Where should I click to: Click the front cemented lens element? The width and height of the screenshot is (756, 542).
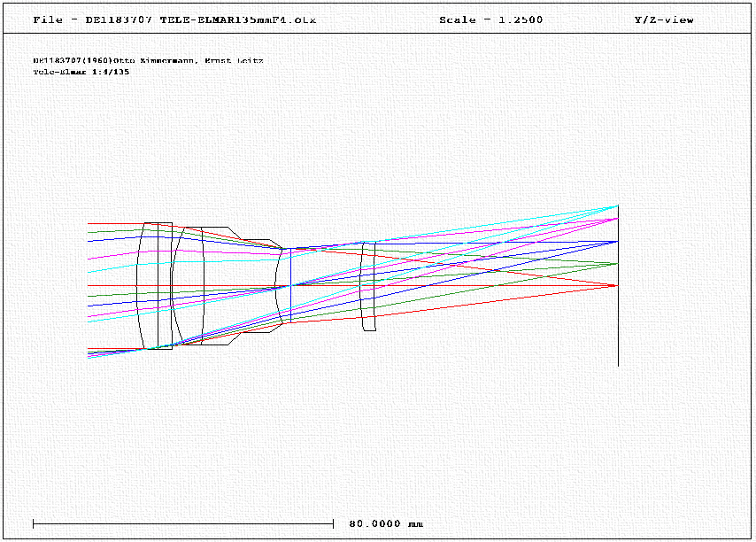tap(154, 286)
